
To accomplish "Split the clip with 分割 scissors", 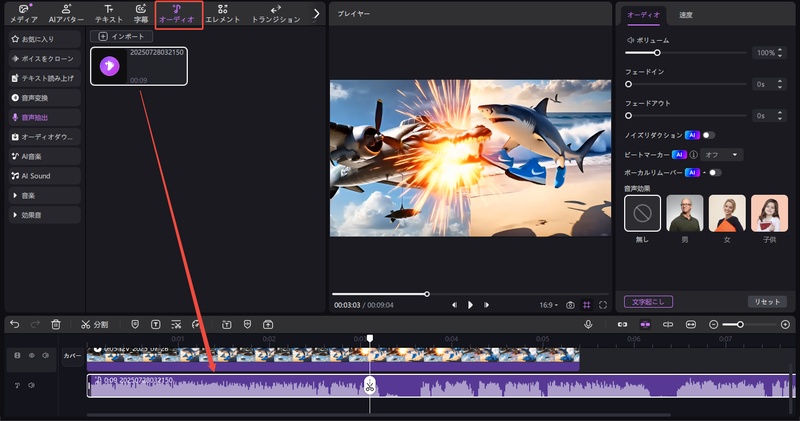I will (95, 325).
